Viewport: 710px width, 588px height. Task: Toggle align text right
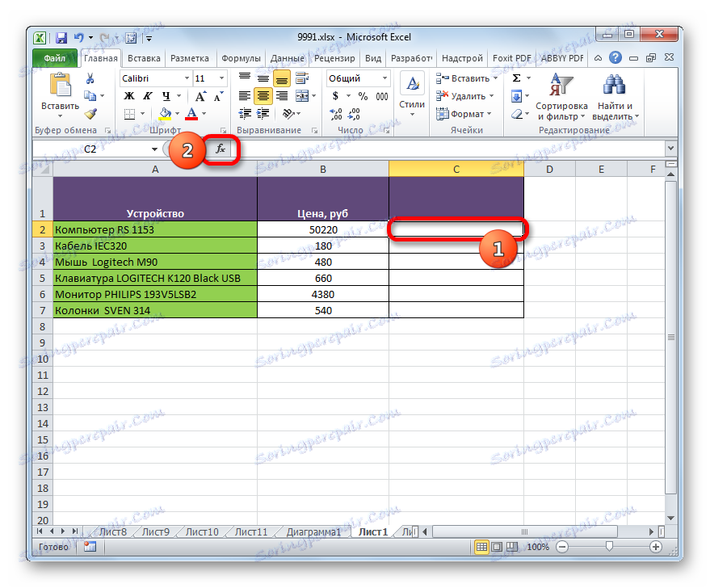click(x=282, y=96)
